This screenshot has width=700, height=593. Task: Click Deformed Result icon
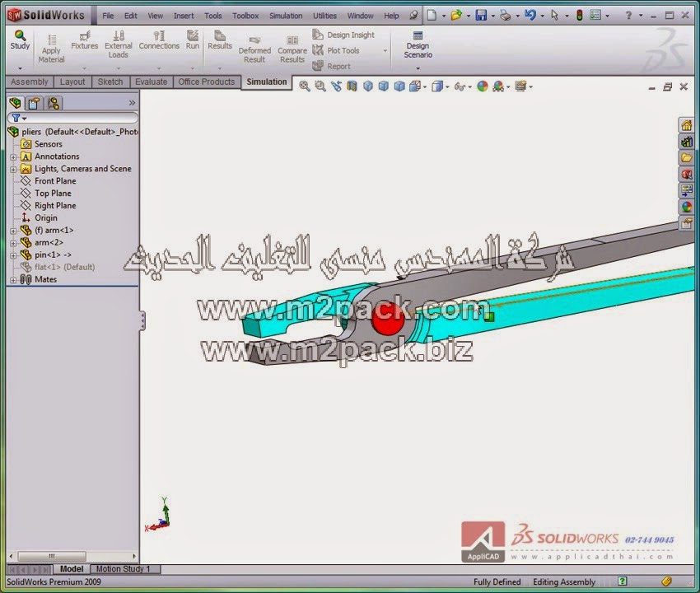point(254,40)
